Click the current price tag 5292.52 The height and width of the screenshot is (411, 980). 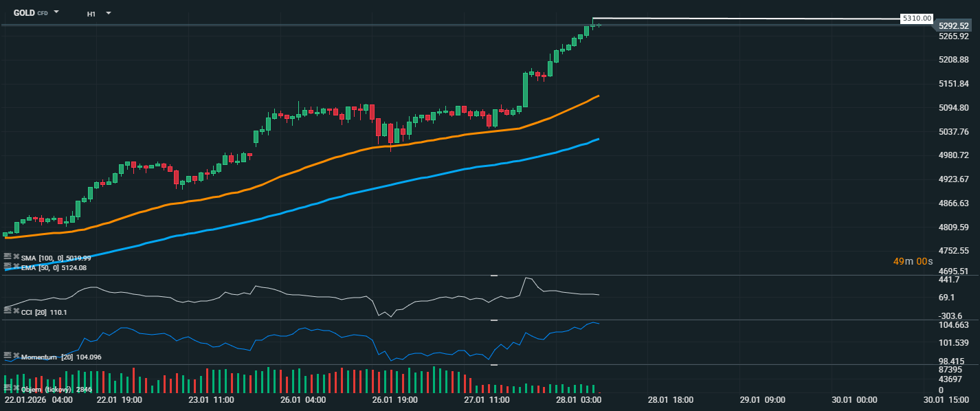pyautogui.click(x=953, y=25)
